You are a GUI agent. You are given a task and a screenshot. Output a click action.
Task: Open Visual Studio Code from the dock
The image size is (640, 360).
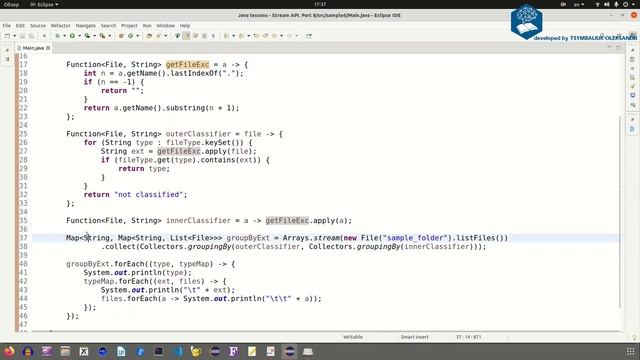(x=178, y=351)
